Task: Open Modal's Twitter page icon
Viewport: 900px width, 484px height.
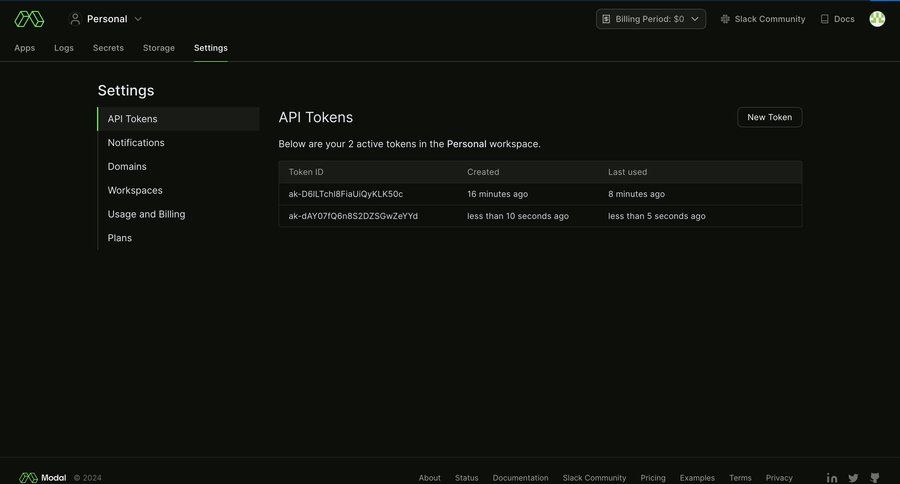Action: 853,478
